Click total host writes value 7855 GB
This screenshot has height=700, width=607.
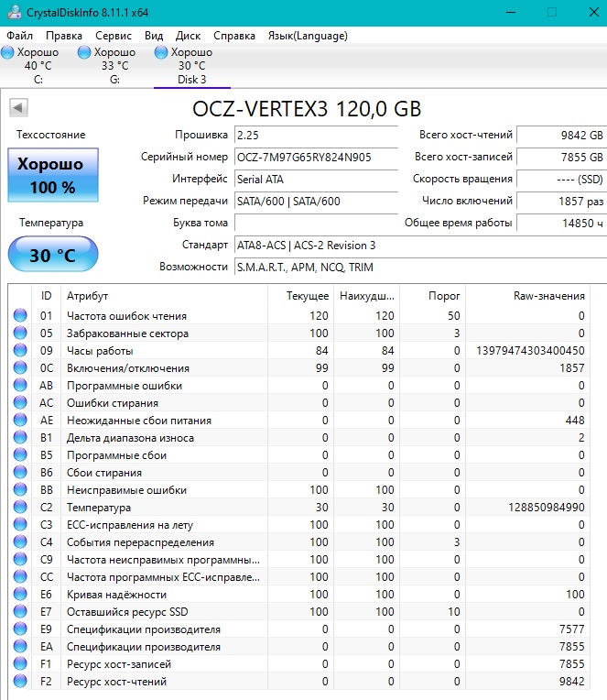(x=561, y=158)
